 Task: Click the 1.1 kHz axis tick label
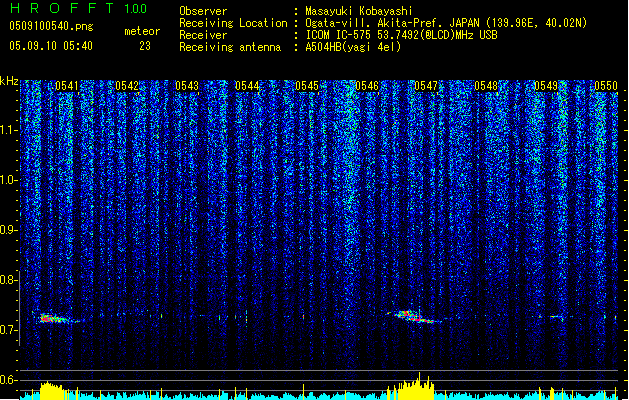pos(8,130)
